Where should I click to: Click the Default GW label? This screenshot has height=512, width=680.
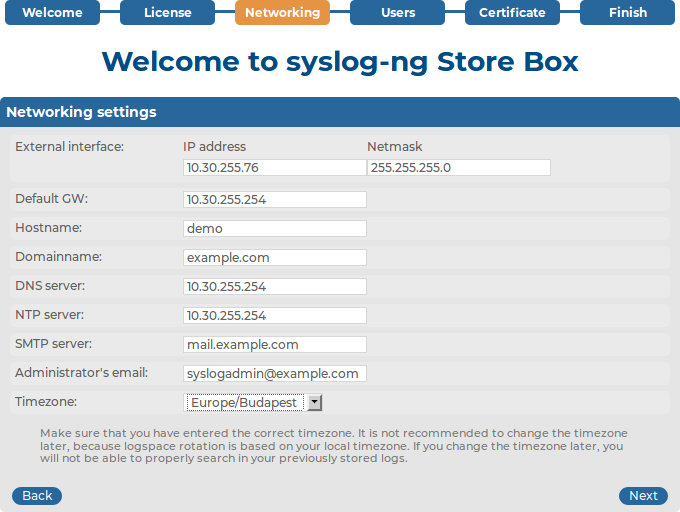coord(52,199)
